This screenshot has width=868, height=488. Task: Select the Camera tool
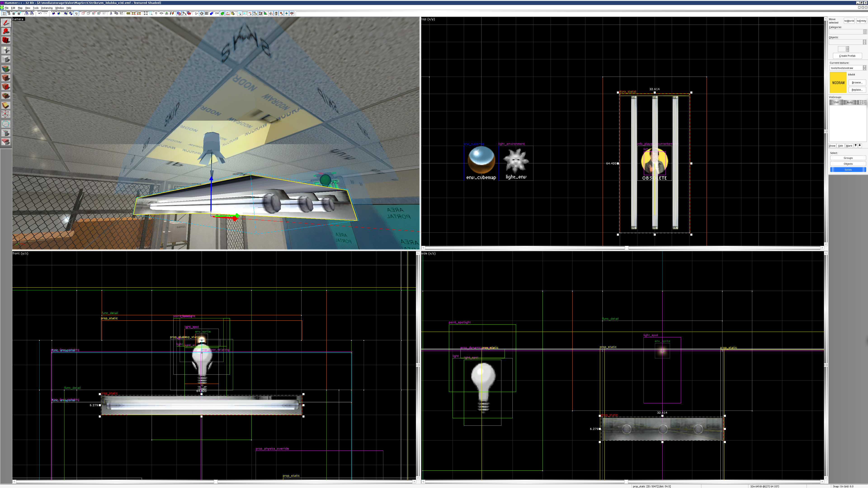pos(6,40)
